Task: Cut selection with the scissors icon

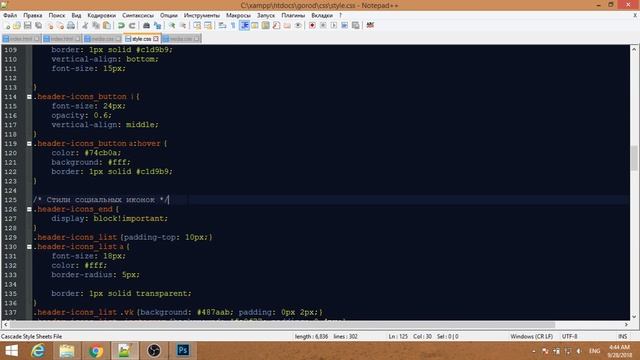Action: pyautogui.click(x=85, y=25)
